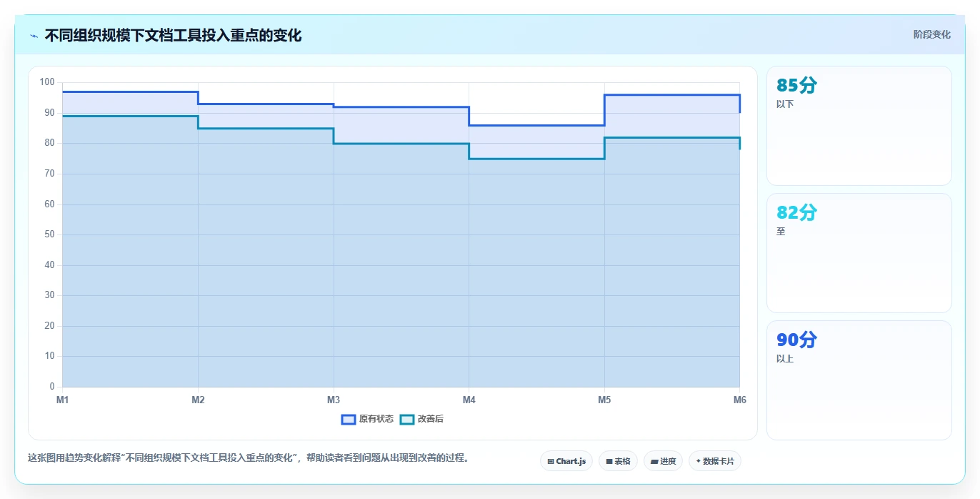Click the teal 改善后 legend color box

point(406,419)
